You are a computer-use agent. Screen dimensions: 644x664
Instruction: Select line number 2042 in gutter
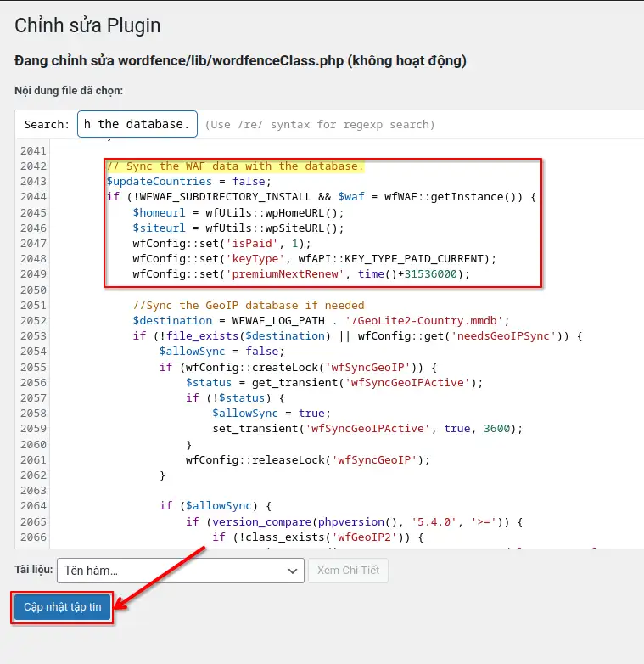click(33, 166)
